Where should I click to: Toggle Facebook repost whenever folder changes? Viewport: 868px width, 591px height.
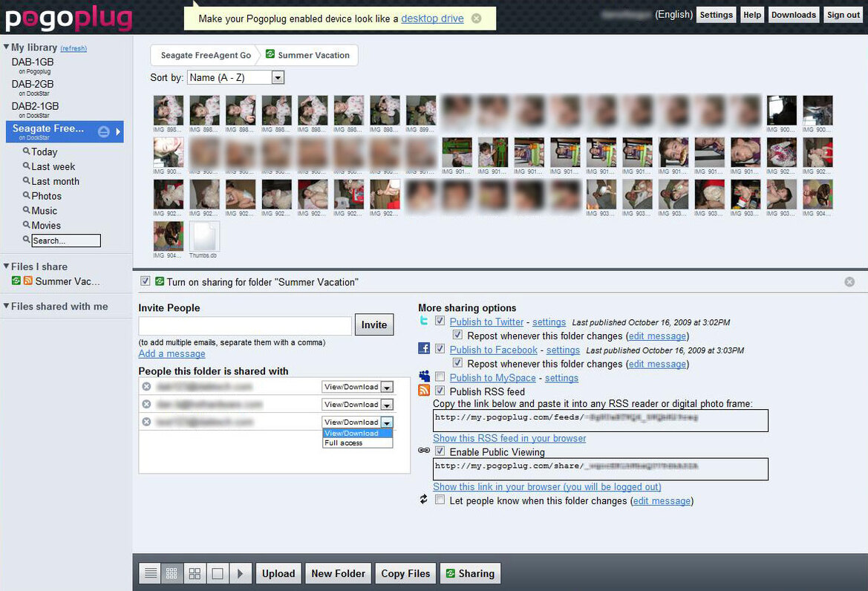(x=458, y=363)
